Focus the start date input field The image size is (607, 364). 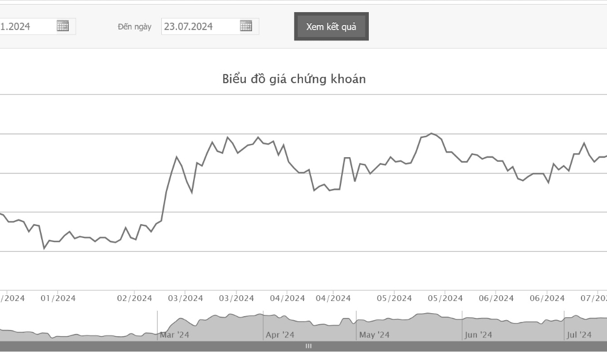pyautogui.click(x=27, y=27)
